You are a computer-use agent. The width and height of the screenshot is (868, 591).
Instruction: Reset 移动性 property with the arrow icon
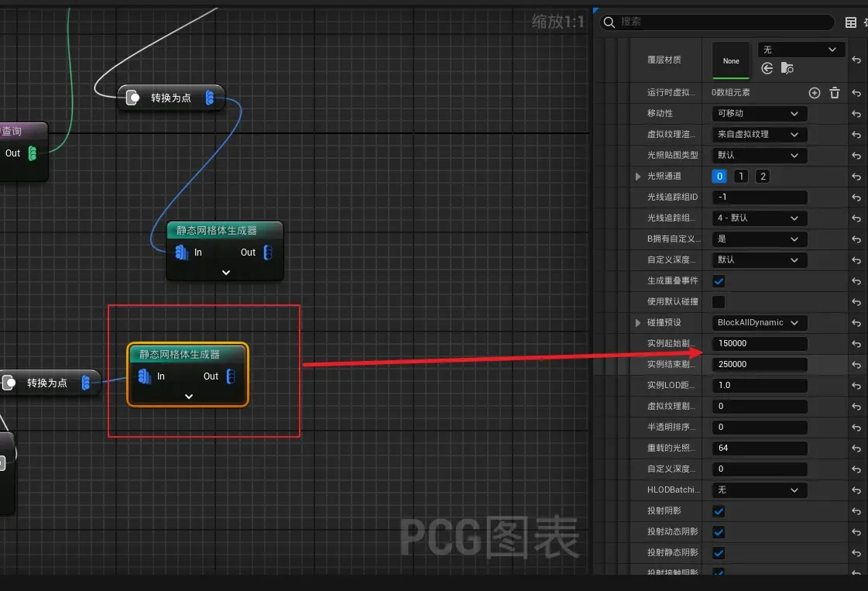[x=856, y=114]
